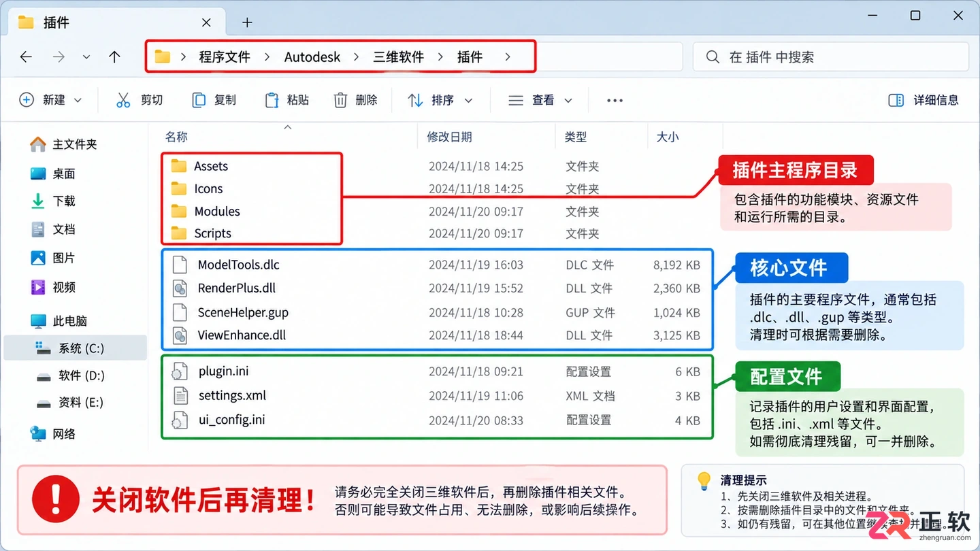Click the 删除 (Delete) trash button
Screen dimensions: 980x551
(x=355, y=100)
